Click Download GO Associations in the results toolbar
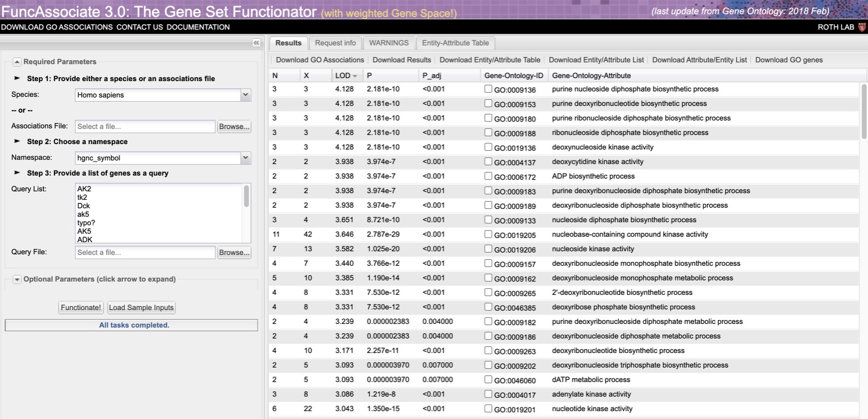The width and height of the screenshot is (868, 419). [320, 60]
